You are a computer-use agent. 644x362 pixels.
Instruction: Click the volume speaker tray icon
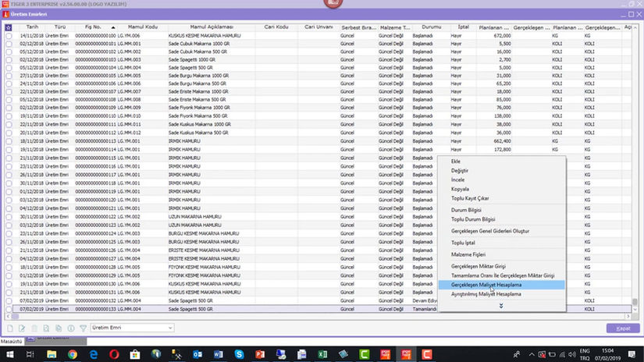click(572, 354)
